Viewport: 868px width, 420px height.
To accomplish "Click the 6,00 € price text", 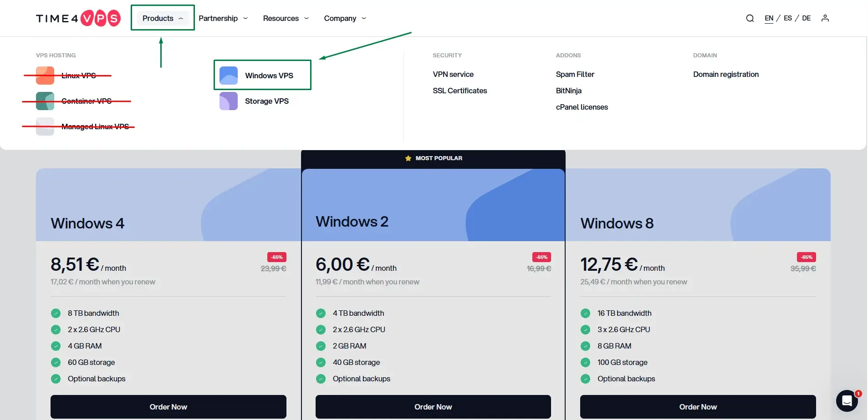I will click(x=342, y=264).
